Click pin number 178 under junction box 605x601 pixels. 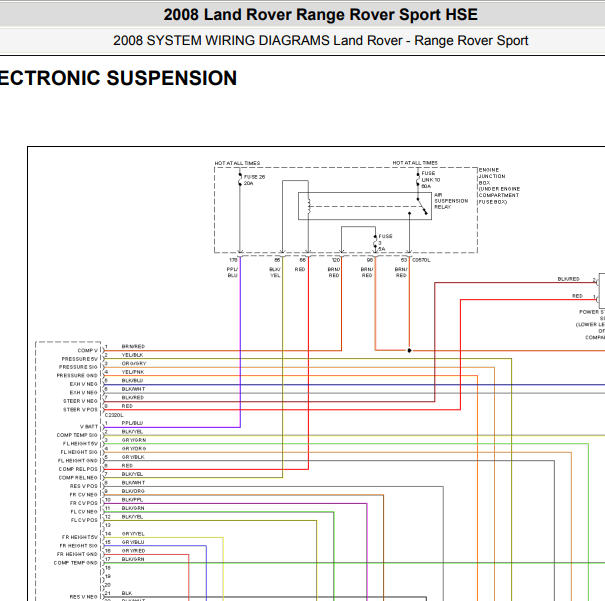tap(233, 260)
